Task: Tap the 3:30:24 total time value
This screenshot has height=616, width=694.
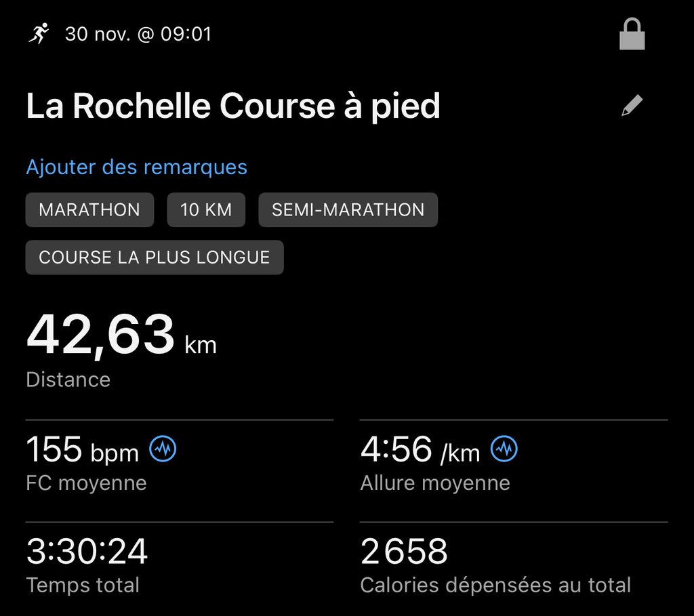Action: coord(87,552)
